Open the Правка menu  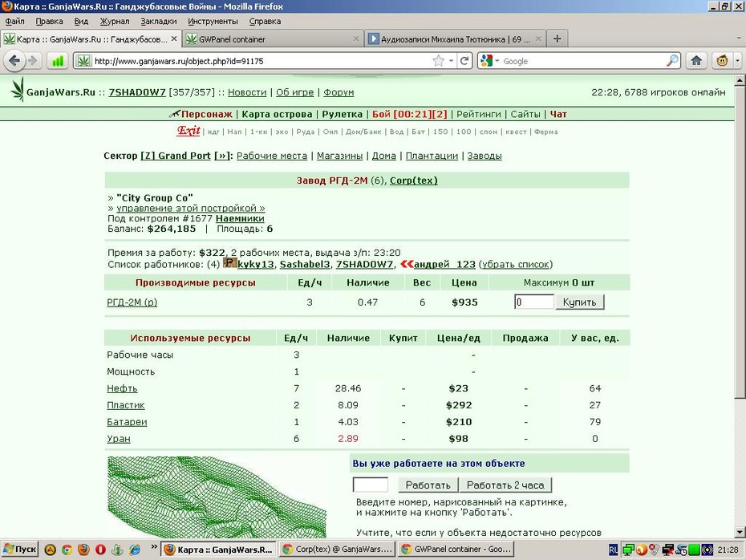[49, 21]
